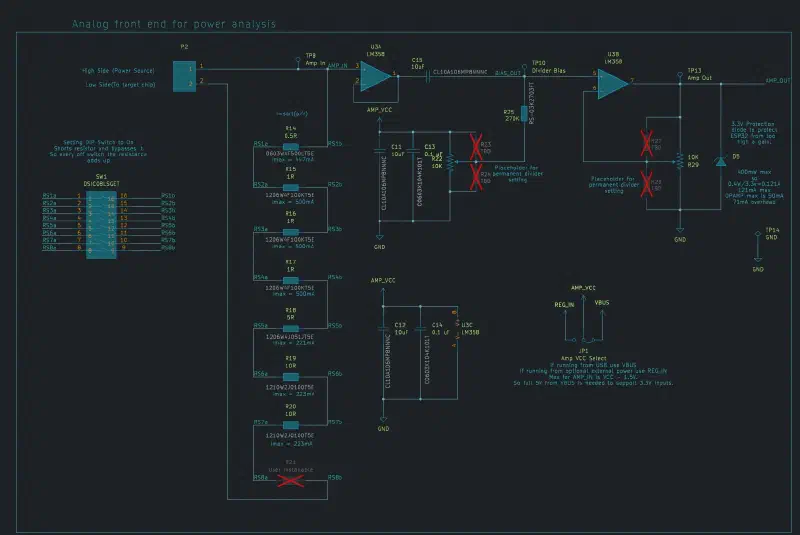Click the GND symbol below C11
This screenshot has width=800, height=535.
point(380,238)
